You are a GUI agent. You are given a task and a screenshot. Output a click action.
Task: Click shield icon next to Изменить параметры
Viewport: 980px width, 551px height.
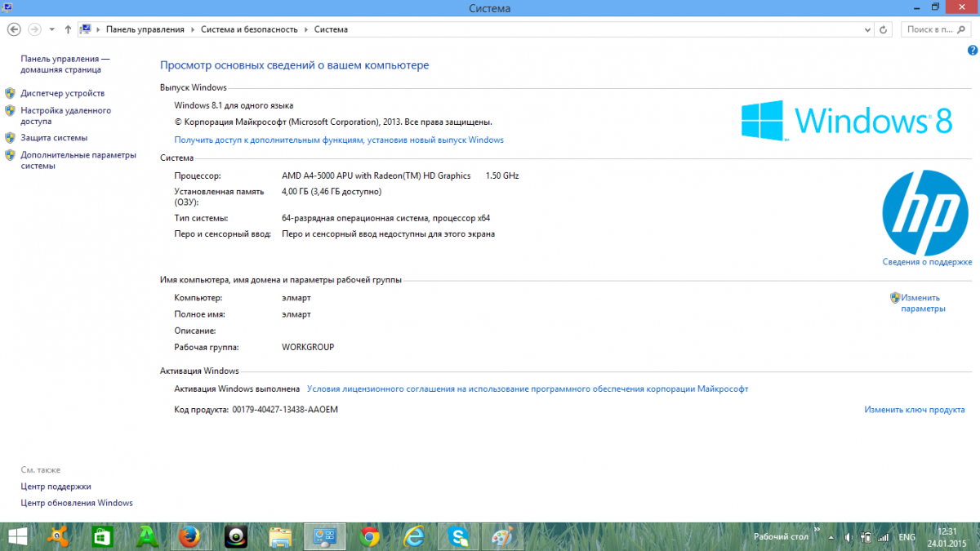(x=895, y=298)
